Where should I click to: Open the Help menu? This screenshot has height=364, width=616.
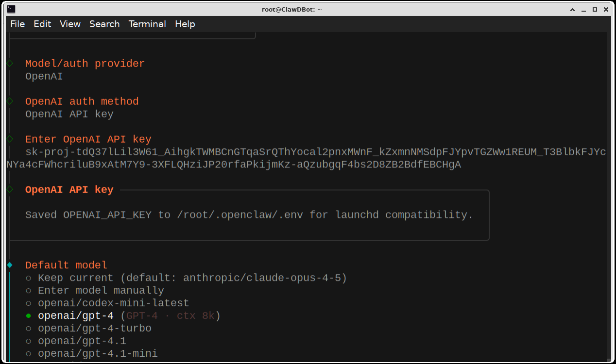coord(185,24)
